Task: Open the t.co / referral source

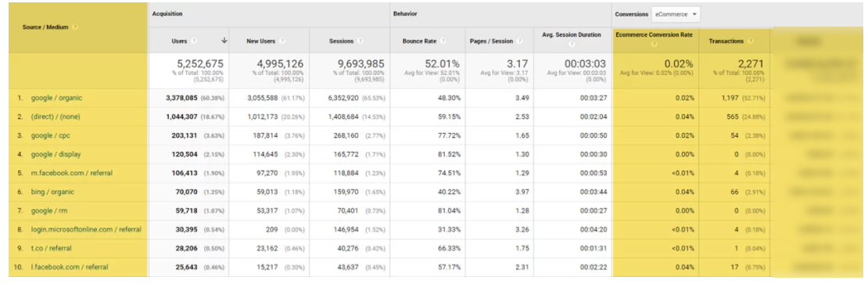Action: (52, 249)
